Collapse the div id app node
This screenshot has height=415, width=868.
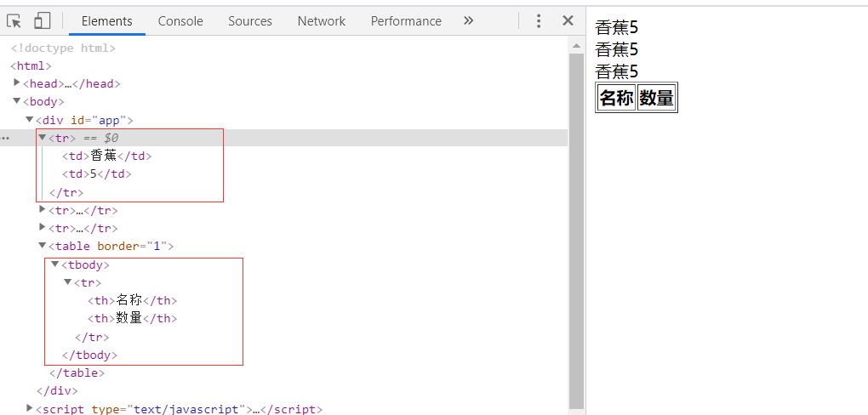29,119
